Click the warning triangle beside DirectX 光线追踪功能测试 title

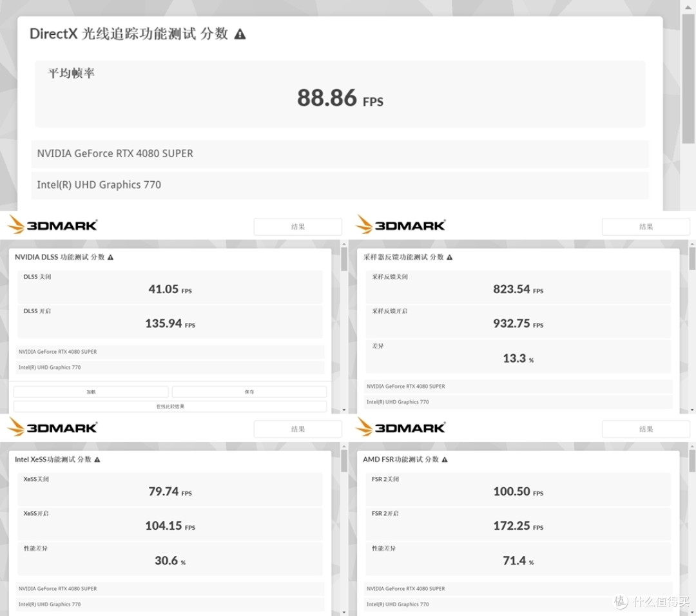pyautogui.click(x=240, y=34)
